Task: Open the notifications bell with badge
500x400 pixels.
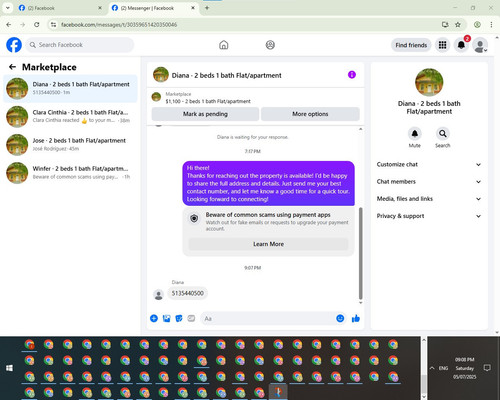Action: click(x=461, y=45)
